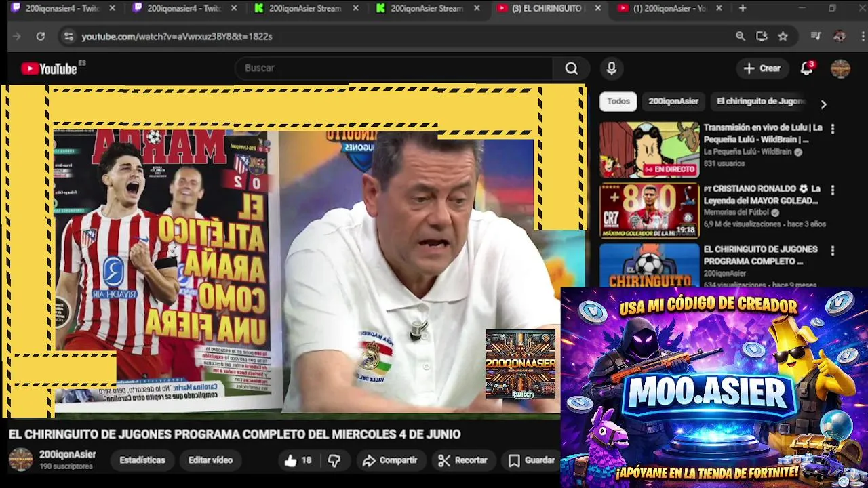Image resolution: width=868 pixels, height=488 pixels.
Task: Switch to second 200iqonAsier Stream Kick tab
Action: point(427,8)
